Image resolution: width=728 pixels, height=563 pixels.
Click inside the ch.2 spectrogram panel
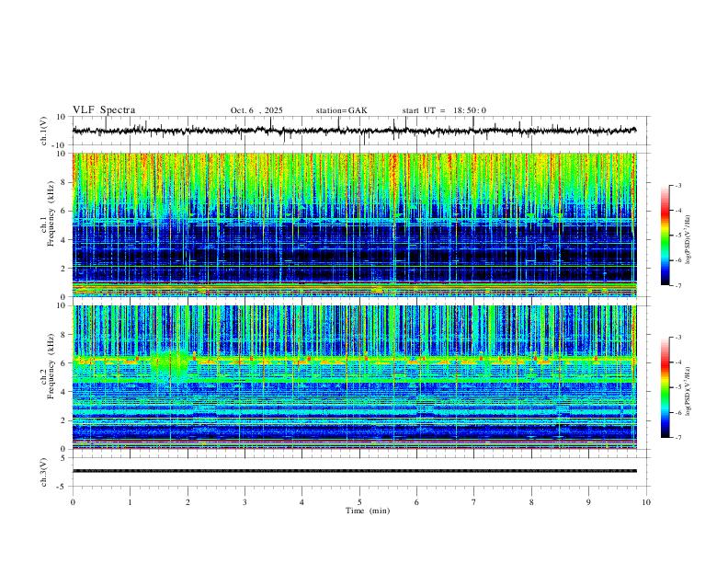click(354, 377)
